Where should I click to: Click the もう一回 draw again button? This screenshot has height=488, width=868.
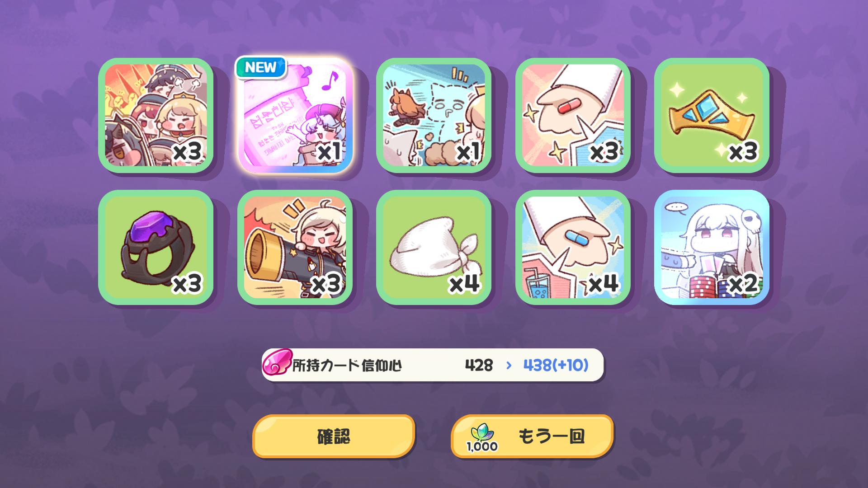[x=532, y=436]
